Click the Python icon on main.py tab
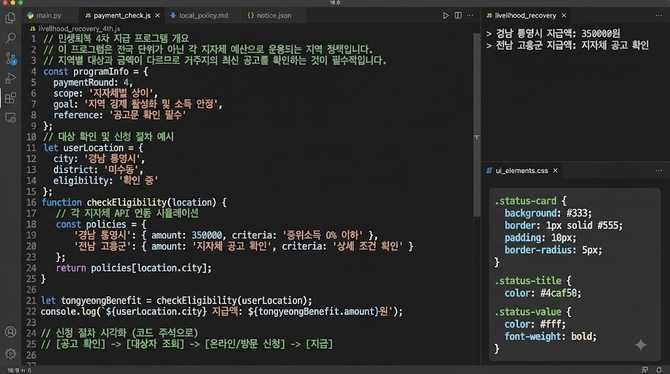Image resolution: width=670 pixels, height=374 pixels. coord(30,16)
